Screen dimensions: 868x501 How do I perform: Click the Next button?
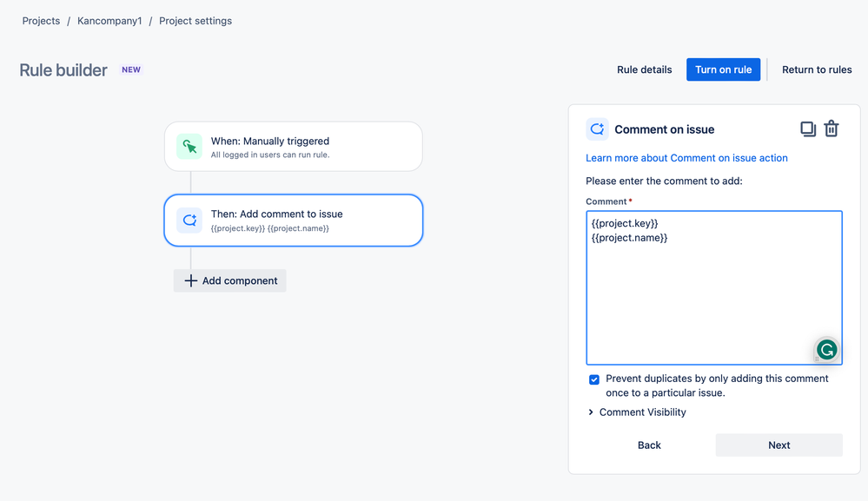point(779,445)
